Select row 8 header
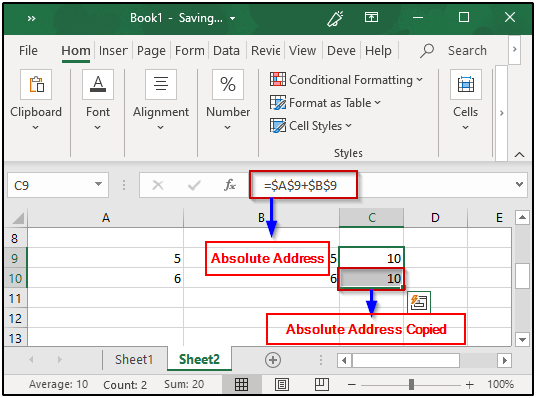This screenshot has width=536, height=398. point(15,238)
